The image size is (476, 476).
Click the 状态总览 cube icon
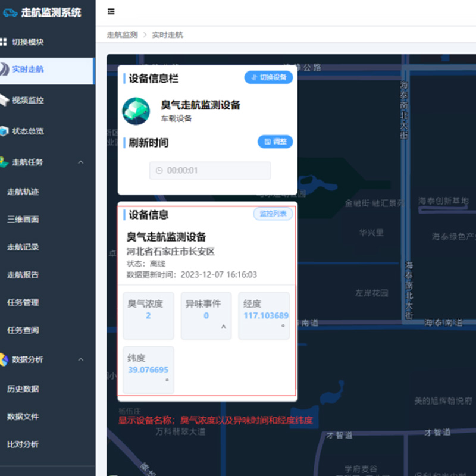[x=4, y=131]
